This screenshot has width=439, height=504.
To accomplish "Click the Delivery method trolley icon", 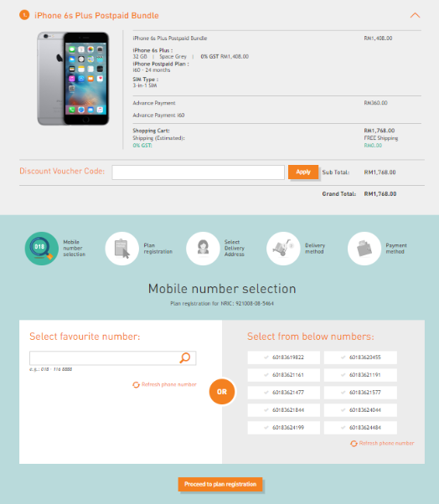I will (283, 249).
